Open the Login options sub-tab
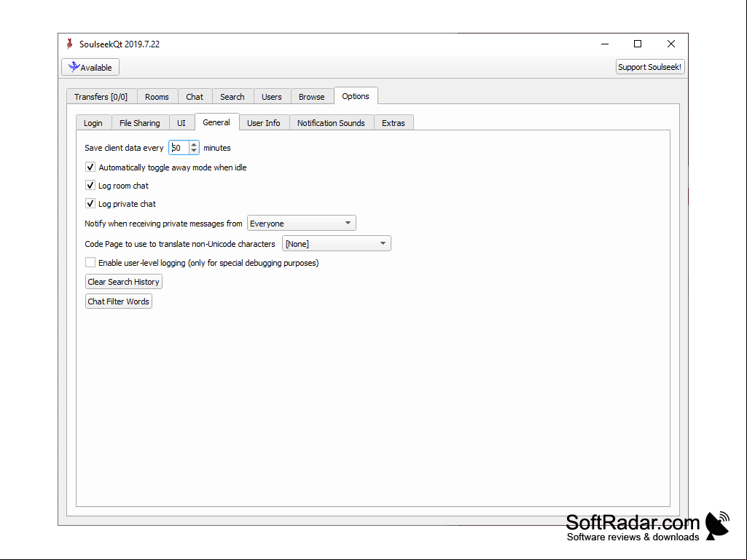 pos(93,123)
